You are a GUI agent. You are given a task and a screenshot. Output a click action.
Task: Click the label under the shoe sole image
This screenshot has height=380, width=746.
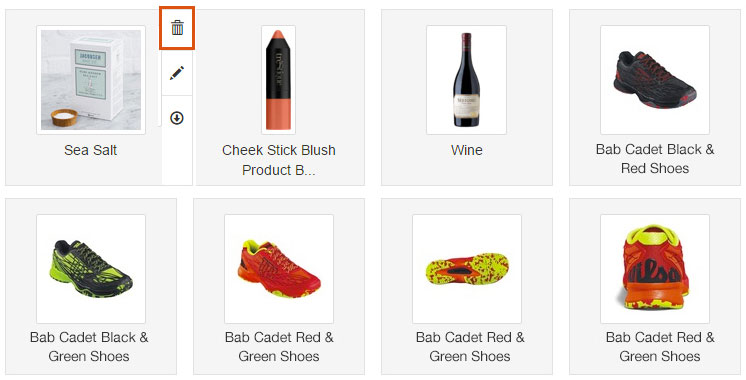tap(470, 347)
